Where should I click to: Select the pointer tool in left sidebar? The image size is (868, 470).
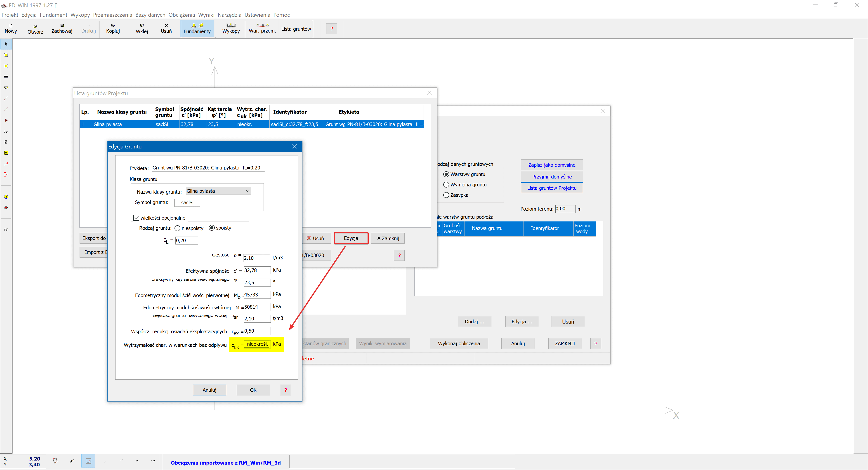6,44
